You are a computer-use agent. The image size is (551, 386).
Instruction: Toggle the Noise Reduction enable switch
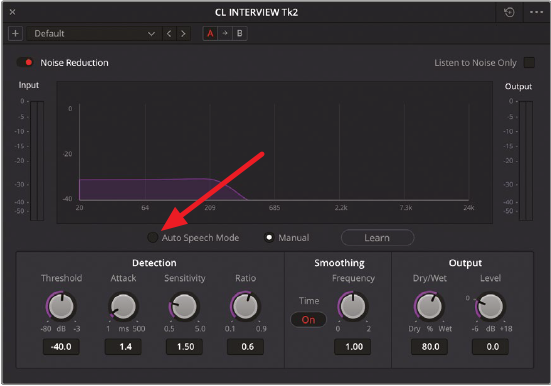(25, 63)
